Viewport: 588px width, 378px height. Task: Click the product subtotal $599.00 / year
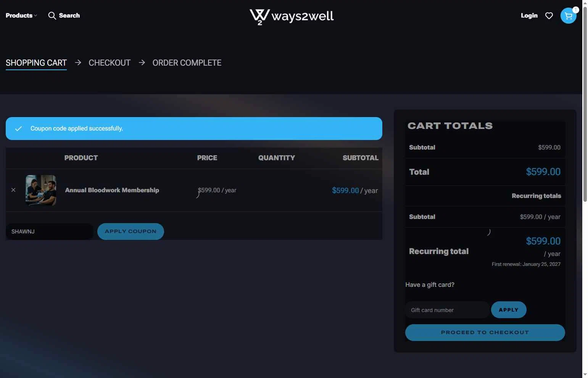coord(355,190)
